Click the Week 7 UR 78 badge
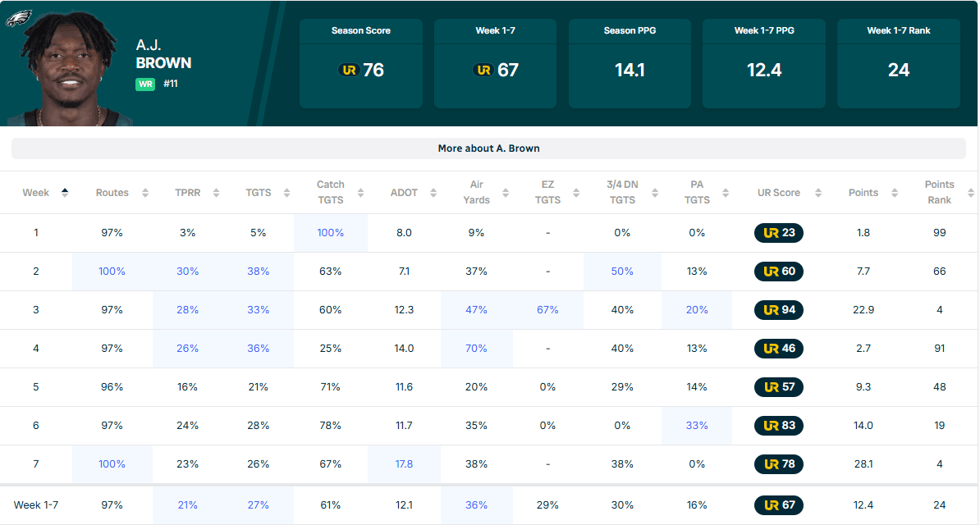Viewport: 980px width, 525px height. click(779, 464)
